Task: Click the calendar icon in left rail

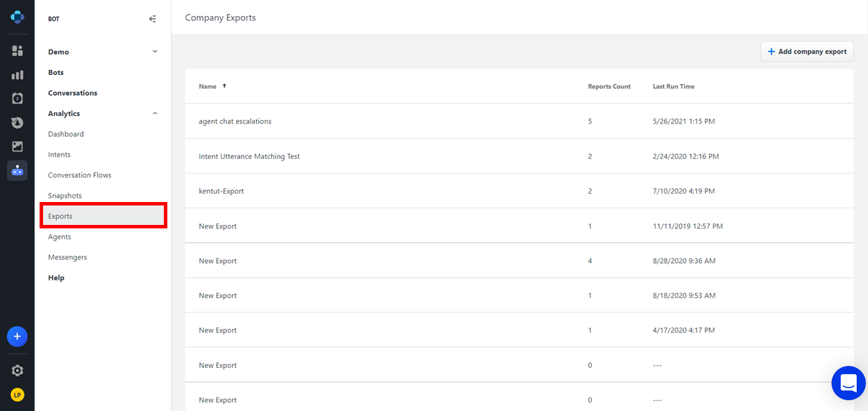Action: click(x=17, y=99)
